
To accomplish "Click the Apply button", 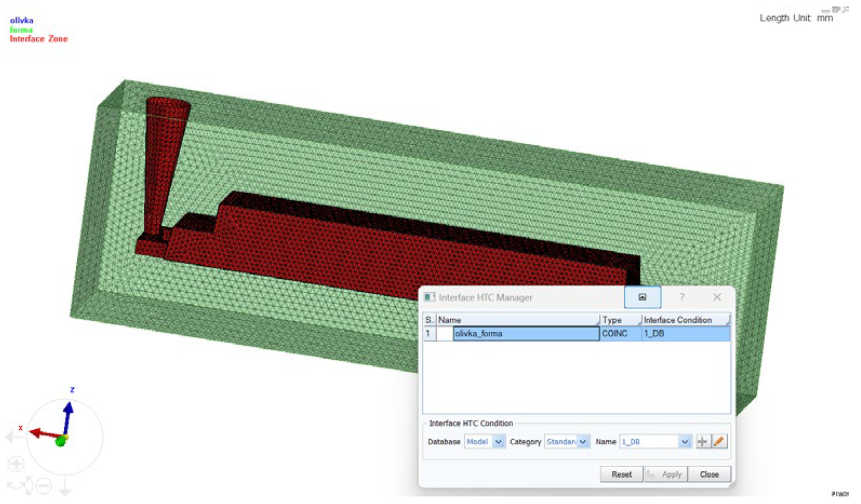I will tap(665, 474).
